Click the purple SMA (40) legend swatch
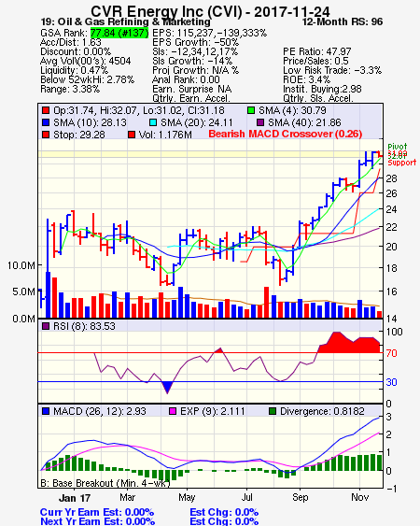This screenshot has height=526, width=420. 260,122
